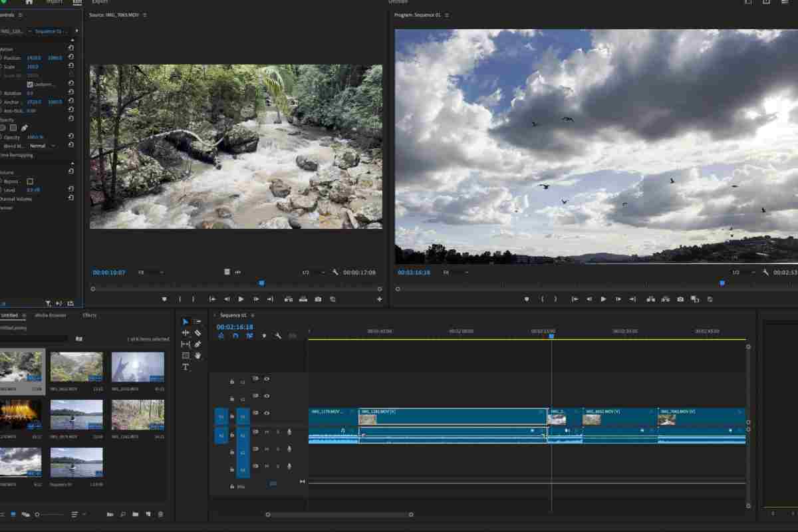This screenshot has width=798, height=532.
Task: Open the Effects tab
Action: 90,315
